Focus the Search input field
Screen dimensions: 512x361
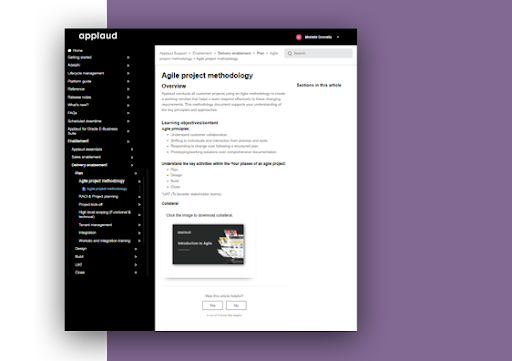point(318,53)
